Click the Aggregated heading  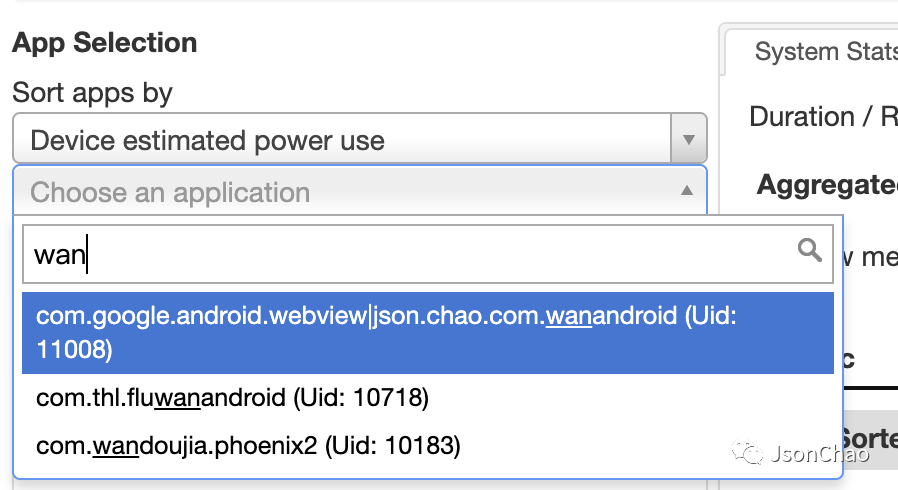826,185
